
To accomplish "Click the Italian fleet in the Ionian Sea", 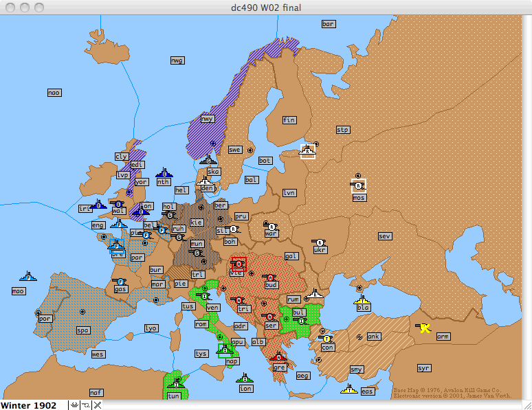I will point(244,378).
